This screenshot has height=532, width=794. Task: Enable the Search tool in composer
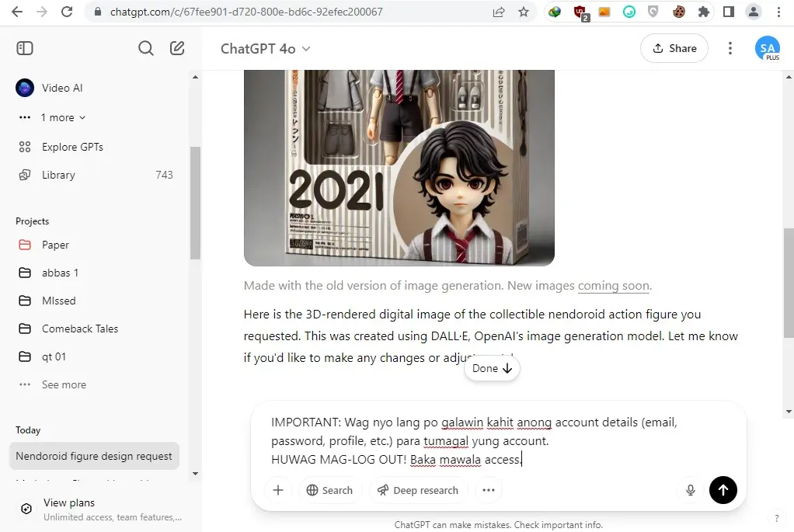click(329, 490)
